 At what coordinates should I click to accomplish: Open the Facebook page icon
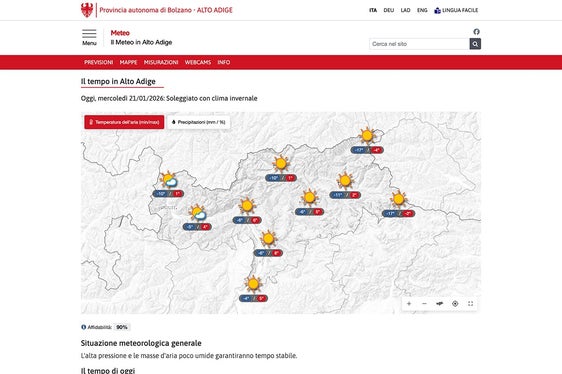476,32
